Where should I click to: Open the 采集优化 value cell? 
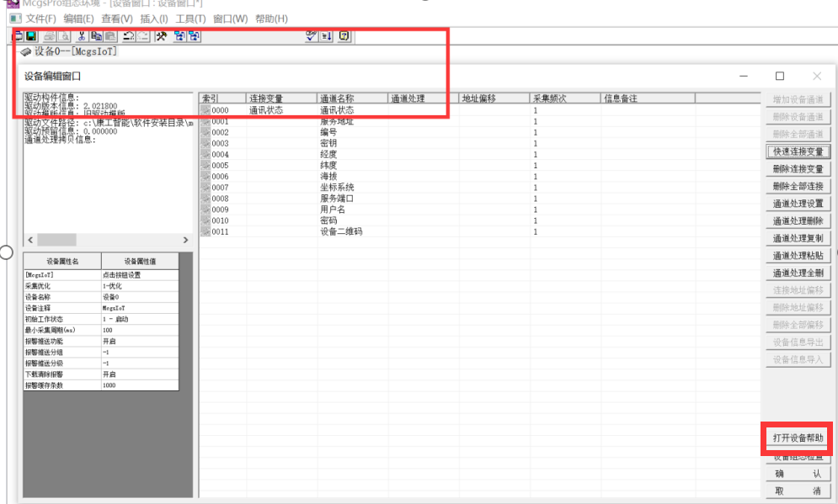point(140,286)
